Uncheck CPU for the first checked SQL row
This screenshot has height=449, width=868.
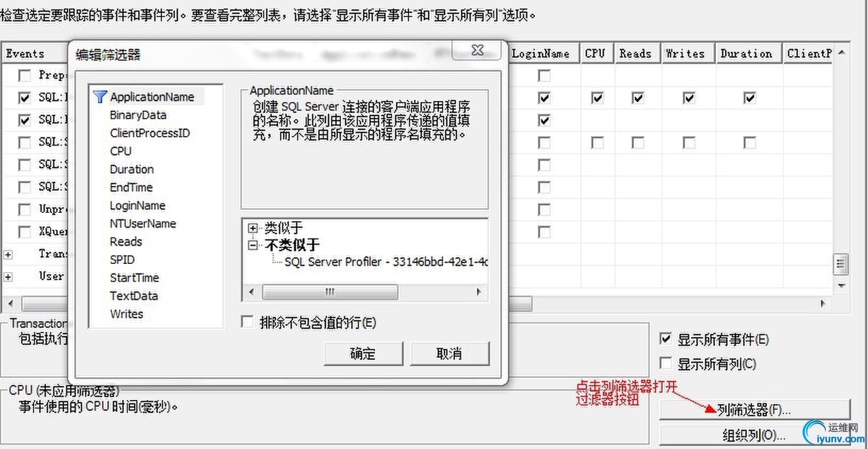click(x=597, y=98)
